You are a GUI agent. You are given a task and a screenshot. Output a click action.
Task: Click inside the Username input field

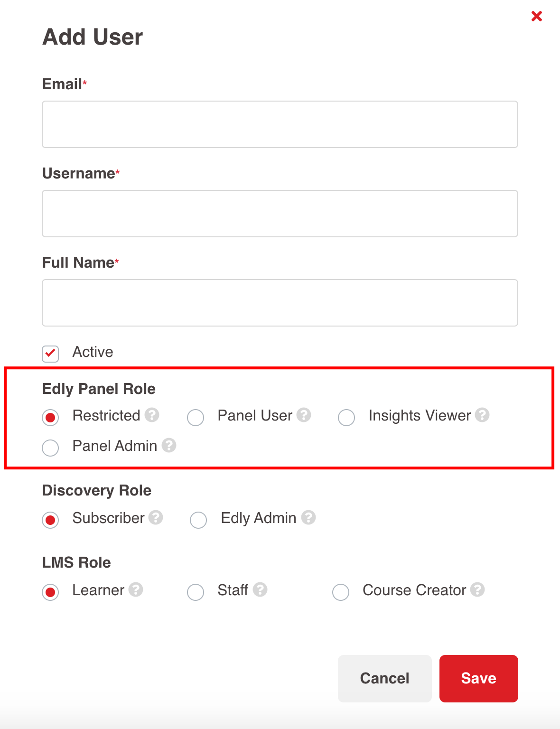tap(280, 214)
